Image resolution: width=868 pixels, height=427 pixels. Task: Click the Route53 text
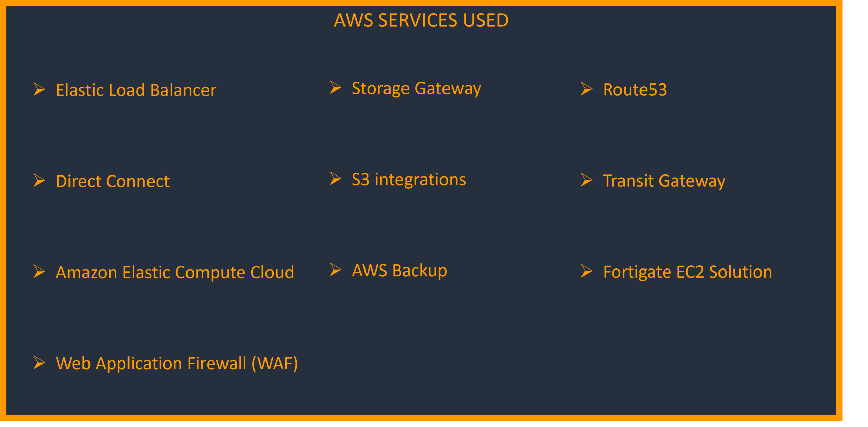[635, 90]
